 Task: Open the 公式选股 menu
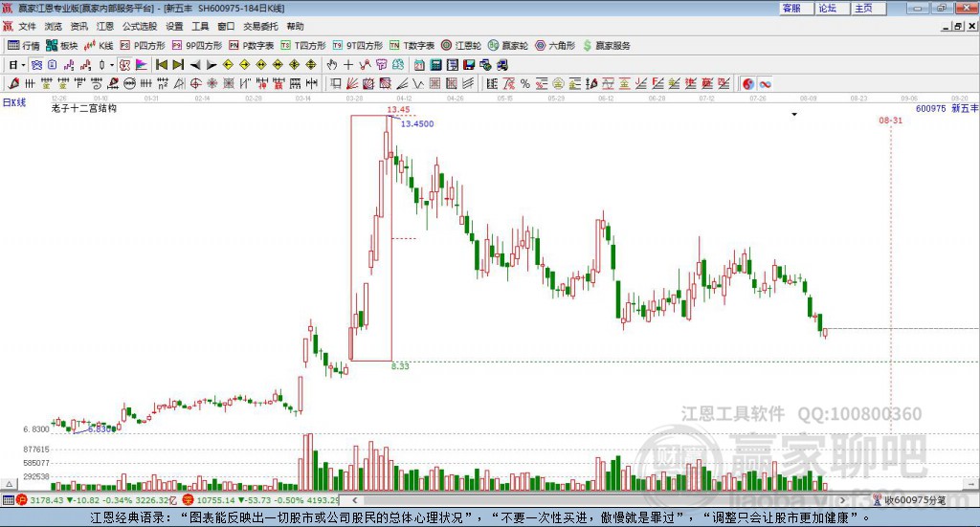coord(140,26)
